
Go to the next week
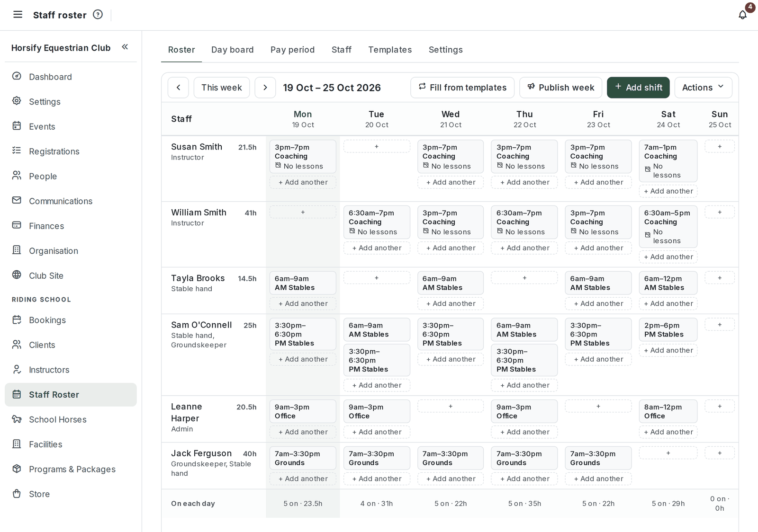pyautogui.click(x=265, y=88)
